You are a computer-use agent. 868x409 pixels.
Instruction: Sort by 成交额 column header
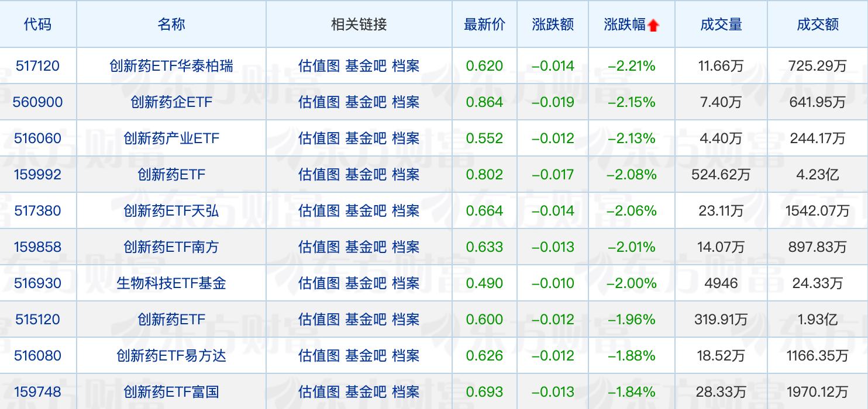(817, 25)
